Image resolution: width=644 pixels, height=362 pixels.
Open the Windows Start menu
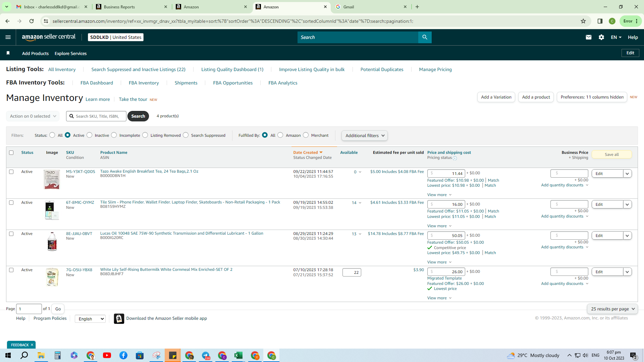[x=8, y=355]
